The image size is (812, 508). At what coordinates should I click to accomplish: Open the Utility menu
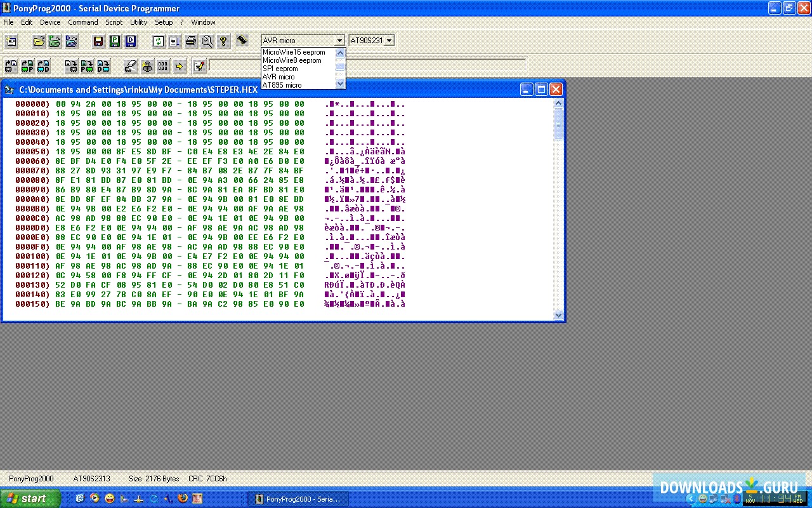[x=139, y=22]
